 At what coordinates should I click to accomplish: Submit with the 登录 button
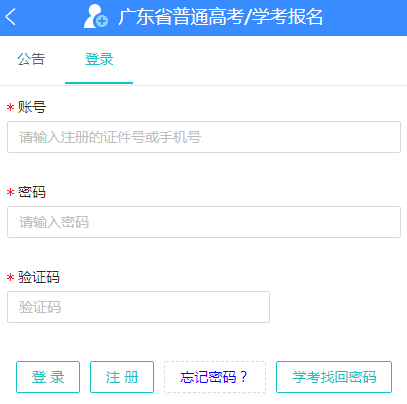coord(48,377)
